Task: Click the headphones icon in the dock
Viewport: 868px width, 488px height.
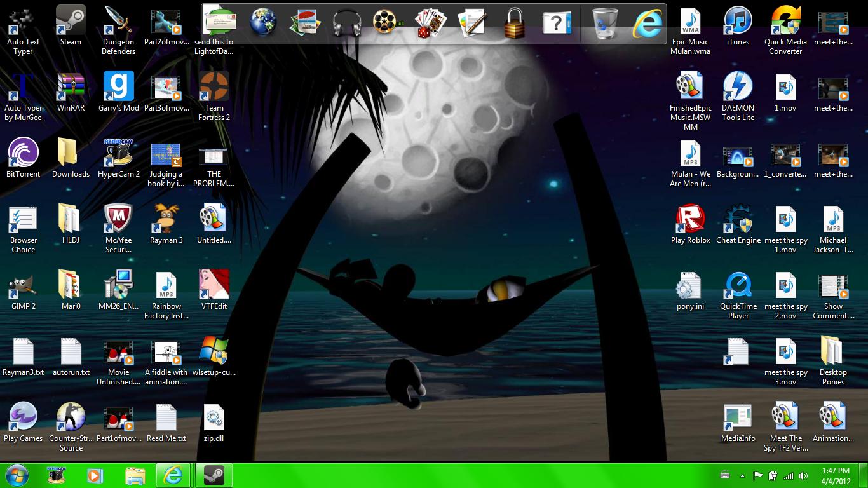Action: click(346, 24)
